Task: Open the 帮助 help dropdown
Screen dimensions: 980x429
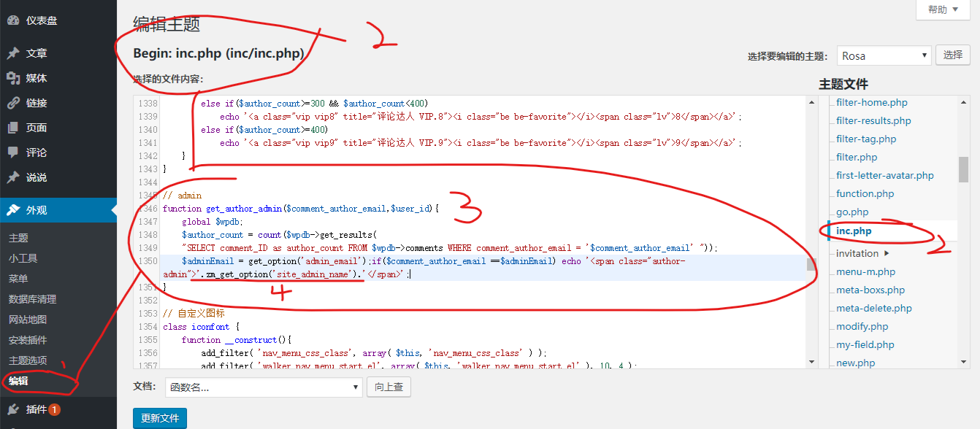Action: pyautogui.click(x=947, y=9)
